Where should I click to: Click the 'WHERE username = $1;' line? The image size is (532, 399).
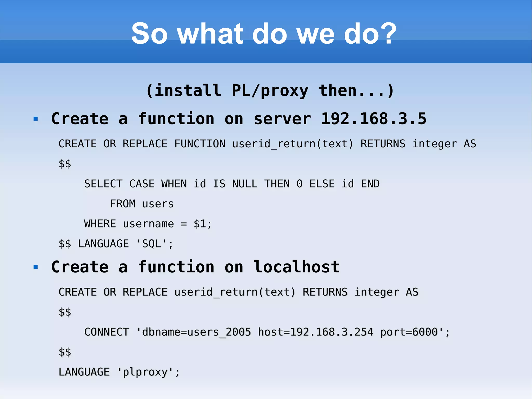(x=148, y=224)
